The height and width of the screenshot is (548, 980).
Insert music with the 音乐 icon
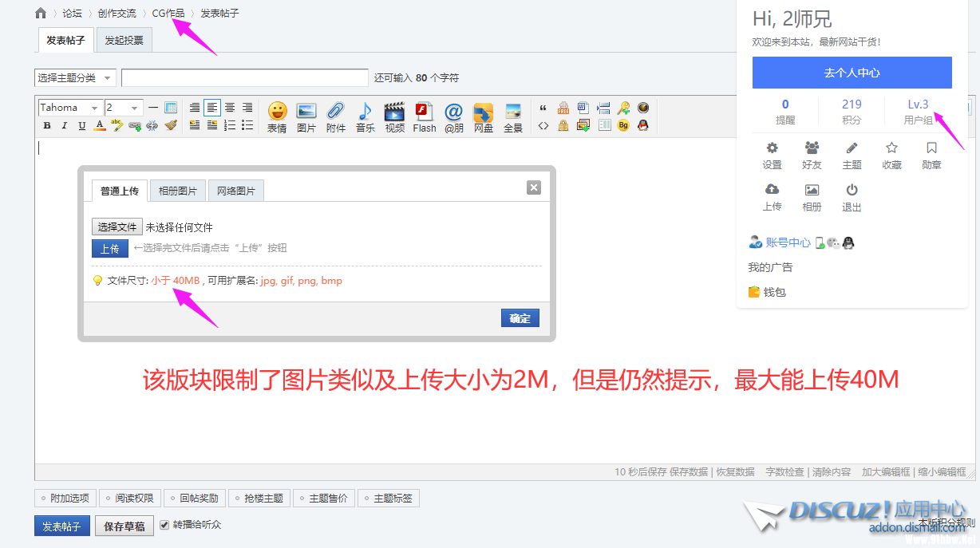[366, 116]
